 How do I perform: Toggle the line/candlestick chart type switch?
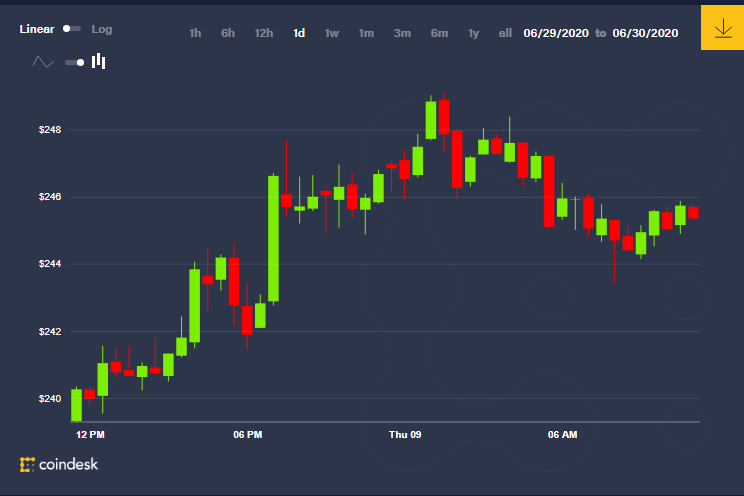[74, 62]
